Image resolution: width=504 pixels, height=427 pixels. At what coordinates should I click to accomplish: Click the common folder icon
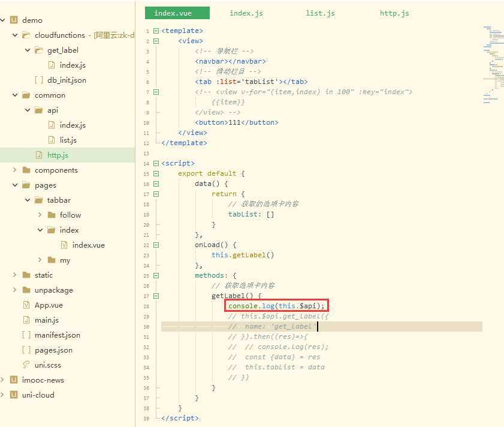click(x=26, y=95)
